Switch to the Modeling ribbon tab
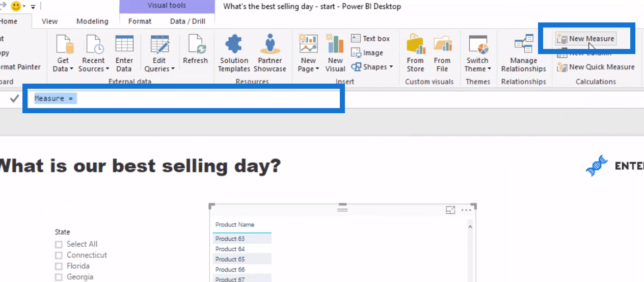This screenshot has height=282, width=644. (92, 21)
